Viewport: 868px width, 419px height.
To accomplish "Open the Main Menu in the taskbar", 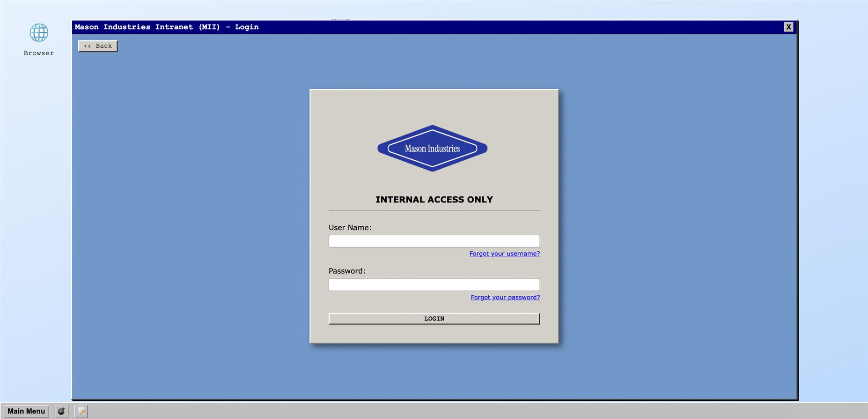I will tap(26, 411).
